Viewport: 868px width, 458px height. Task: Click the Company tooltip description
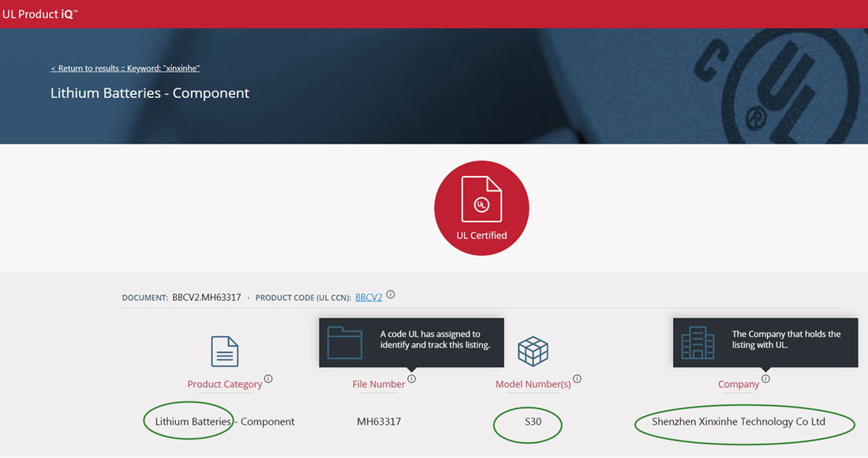tap(786, 340)
